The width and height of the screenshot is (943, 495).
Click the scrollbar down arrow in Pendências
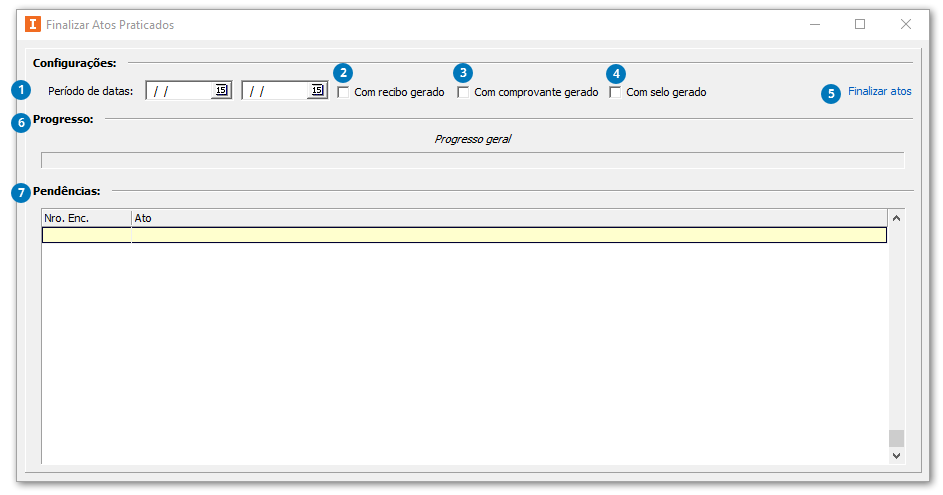[896, 455]
